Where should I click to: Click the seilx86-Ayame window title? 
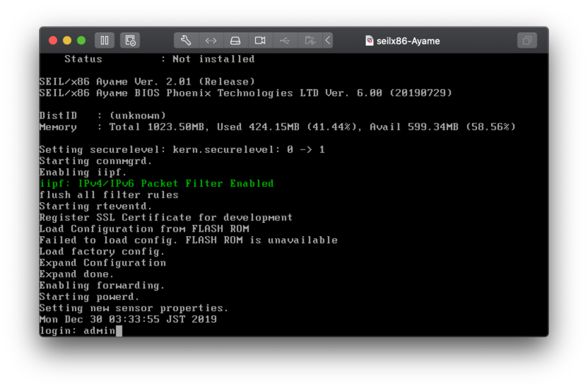[x=408, y=41]
